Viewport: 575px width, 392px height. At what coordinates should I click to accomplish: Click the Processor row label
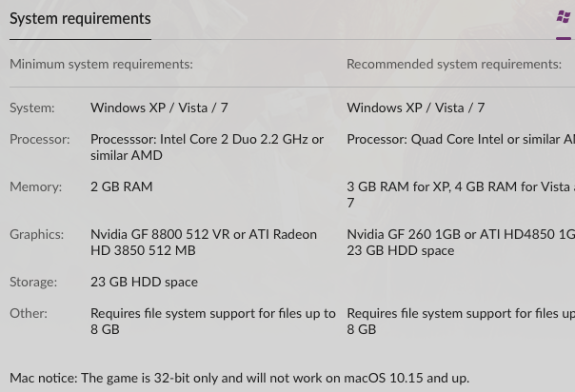pyautogui.click(x=40, y=140)
